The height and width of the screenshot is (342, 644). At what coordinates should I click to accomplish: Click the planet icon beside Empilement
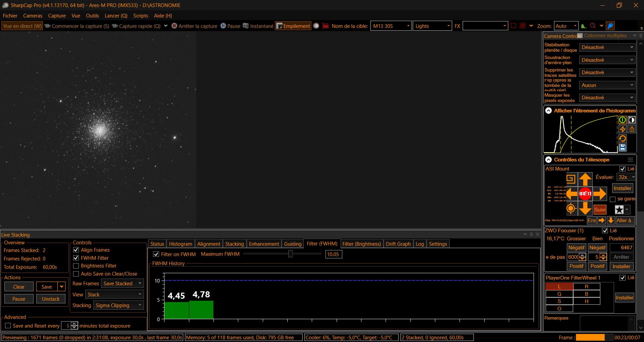pos(316,26)
